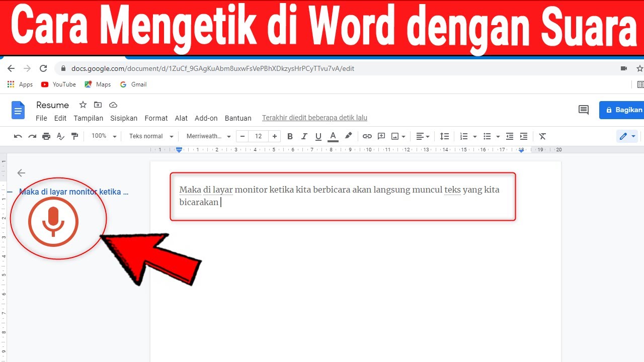Image resolution: width=644 pixels, height=362 pixels.
Task: Clear formatting with Tx icon
Action: pyautogui.click(x=542, y=136)
